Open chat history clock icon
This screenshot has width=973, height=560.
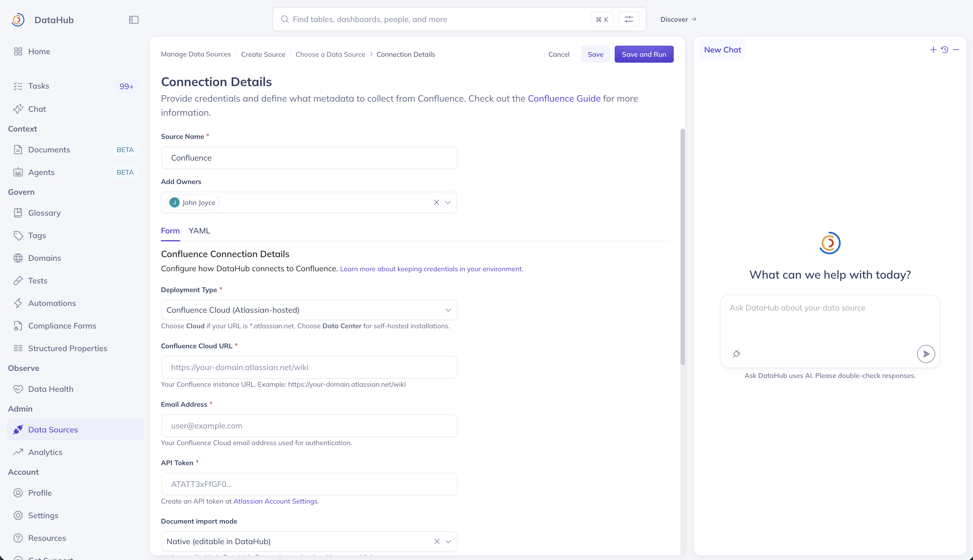tap(944, 50)
